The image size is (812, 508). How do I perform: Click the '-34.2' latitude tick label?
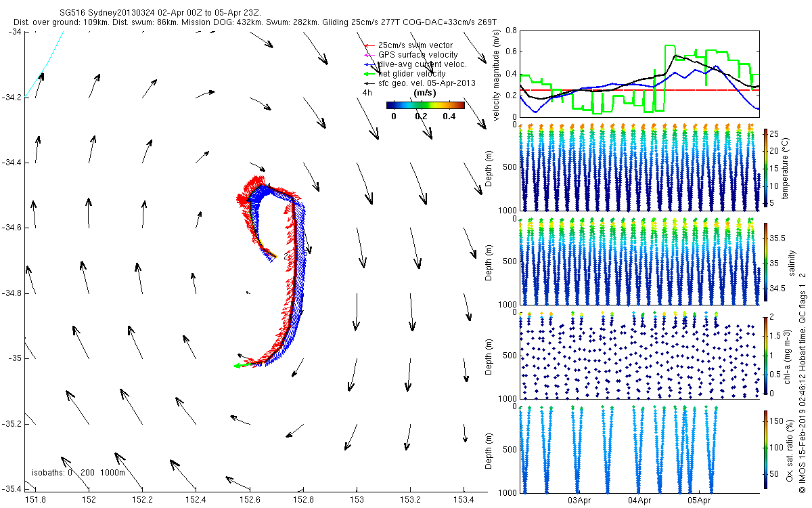pyautogui.click(x=12, y=98)
